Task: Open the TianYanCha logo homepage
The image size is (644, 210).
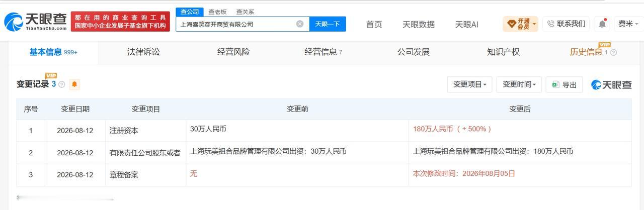Action: coord(35,22)
